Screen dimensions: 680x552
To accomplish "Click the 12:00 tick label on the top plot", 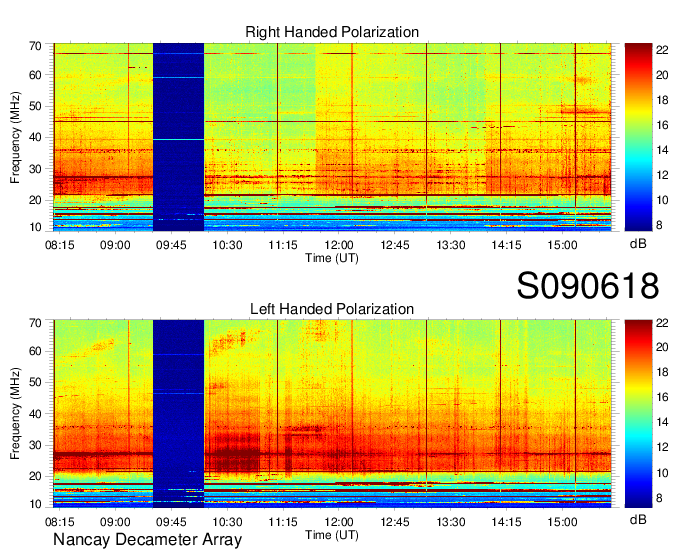I will (339, 245).
